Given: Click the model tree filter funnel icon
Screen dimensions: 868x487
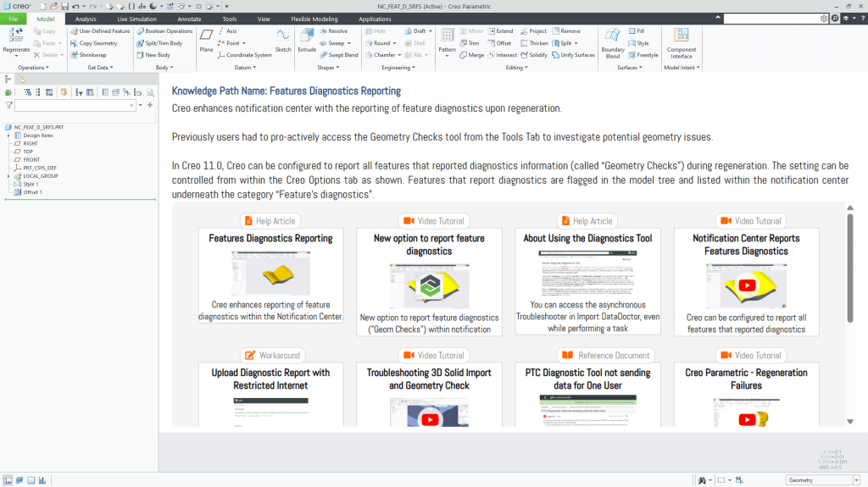Looking at the screenshot, I should point(8,106).
